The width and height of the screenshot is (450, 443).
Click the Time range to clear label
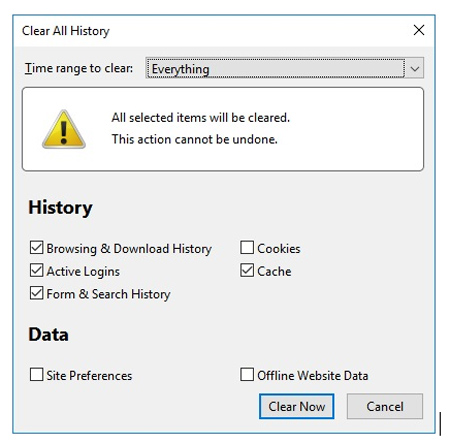click(79, 68)
